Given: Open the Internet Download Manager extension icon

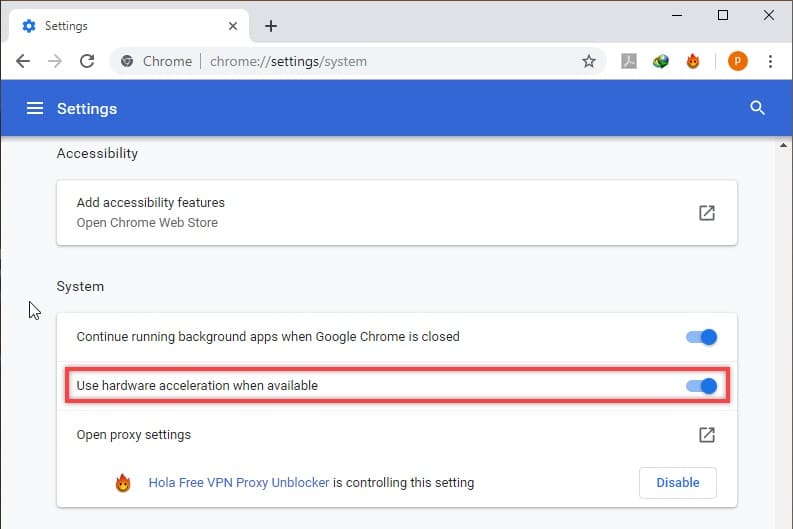Looking at the screenshot, I should pyautogui.click(x=660, y=61).
